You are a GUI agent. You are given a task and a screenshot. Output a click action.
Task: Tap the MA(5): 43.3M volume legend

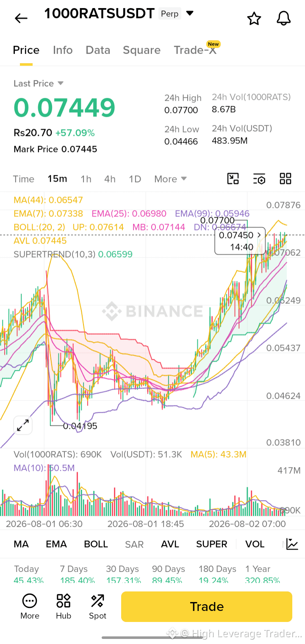point(219,455)
